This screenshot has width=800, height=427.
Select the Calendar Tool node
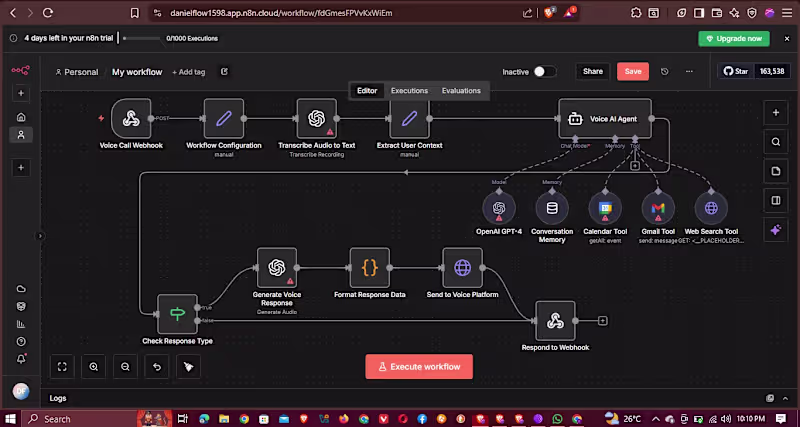point(605,208)
